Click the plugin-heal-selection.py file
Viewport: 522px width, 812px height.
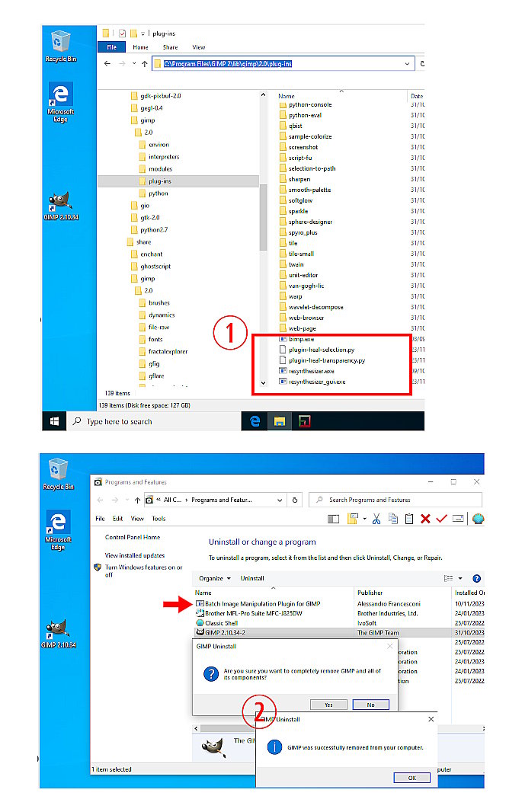coord(317,350)
